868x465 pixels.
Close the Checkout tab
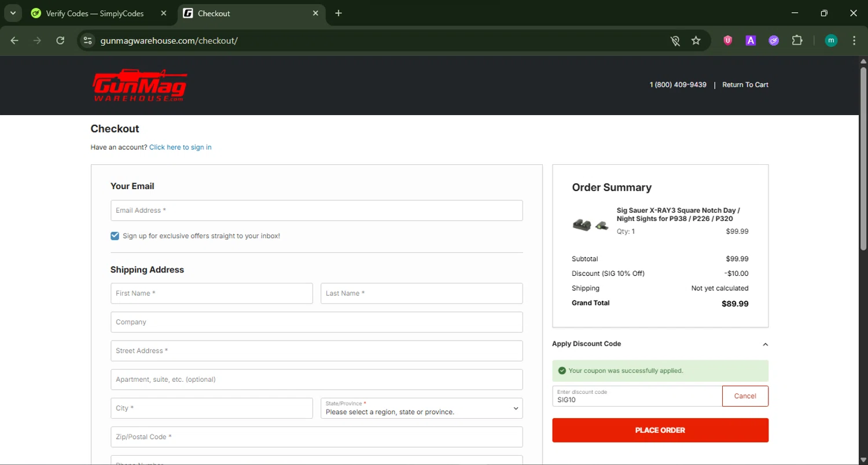click(315, 13)
